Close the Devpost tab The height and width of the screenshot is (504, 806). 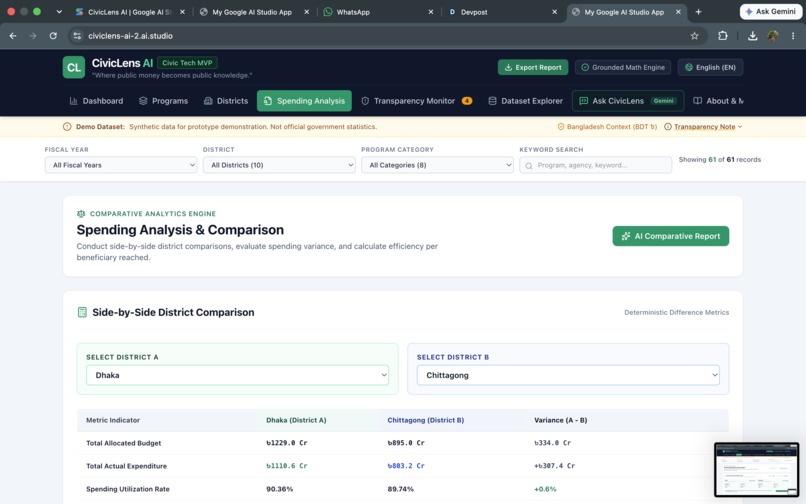click(555, 12)
